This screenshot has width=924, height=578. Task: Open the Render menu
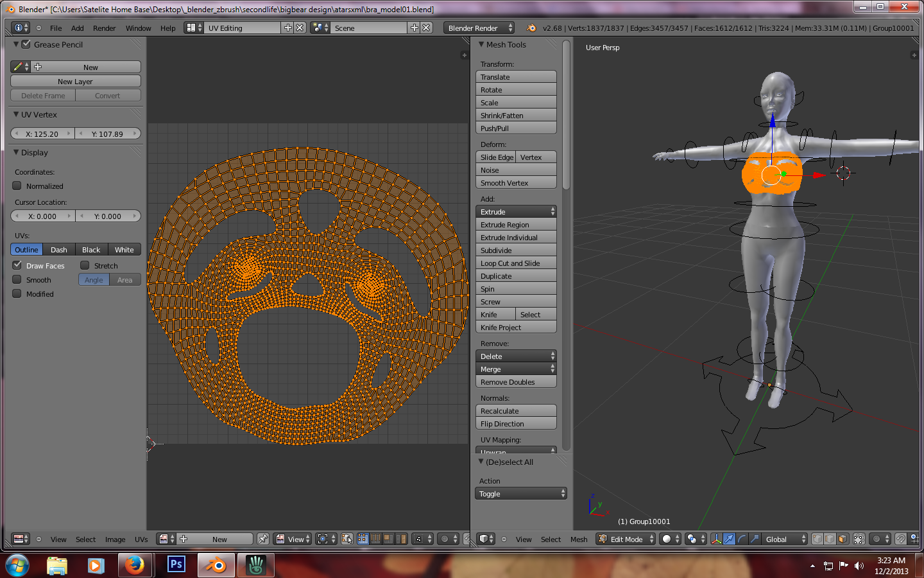[104, 28]
